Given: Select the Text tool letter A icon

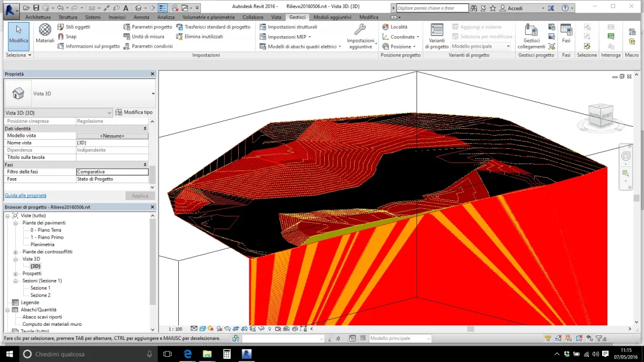Looking at the screenshot, I should [x=126, y=8].
